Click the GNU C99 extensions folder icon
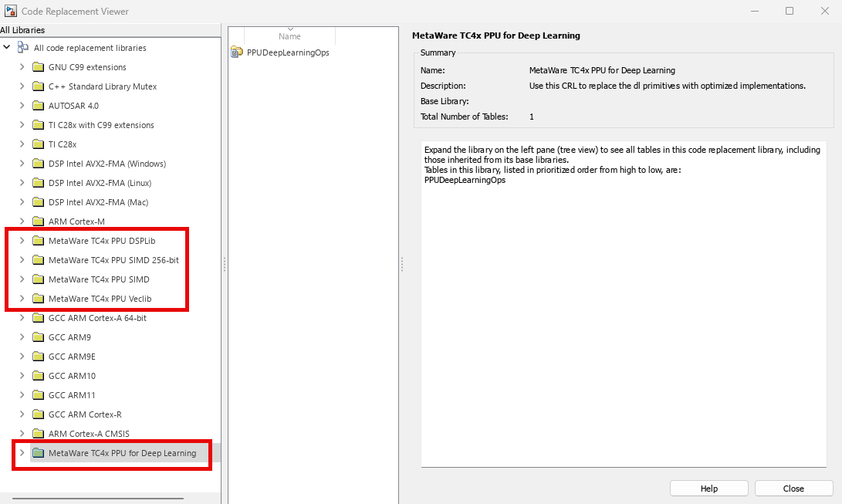 click(x=38, y=67)
